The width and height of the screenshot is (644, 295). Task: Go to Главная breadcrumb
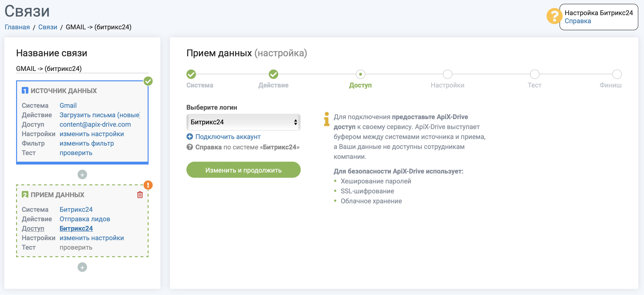17,27
